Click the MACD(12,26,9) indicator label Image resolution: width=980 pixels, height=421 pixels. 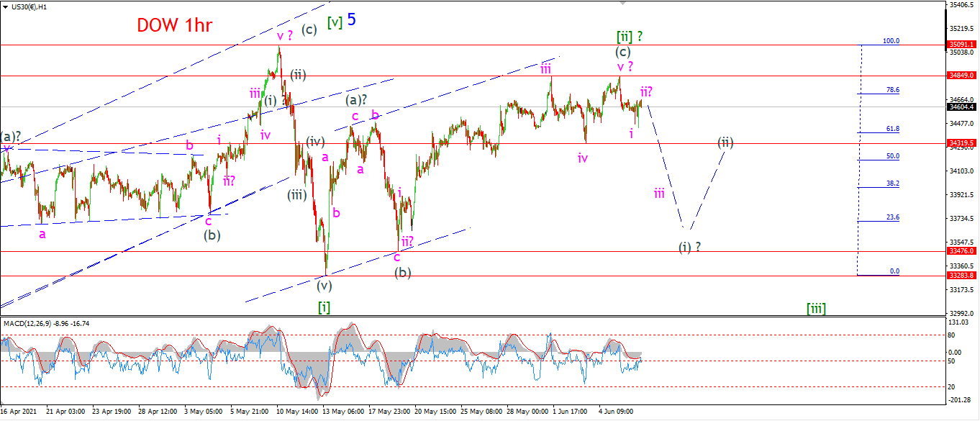[28, 324]
